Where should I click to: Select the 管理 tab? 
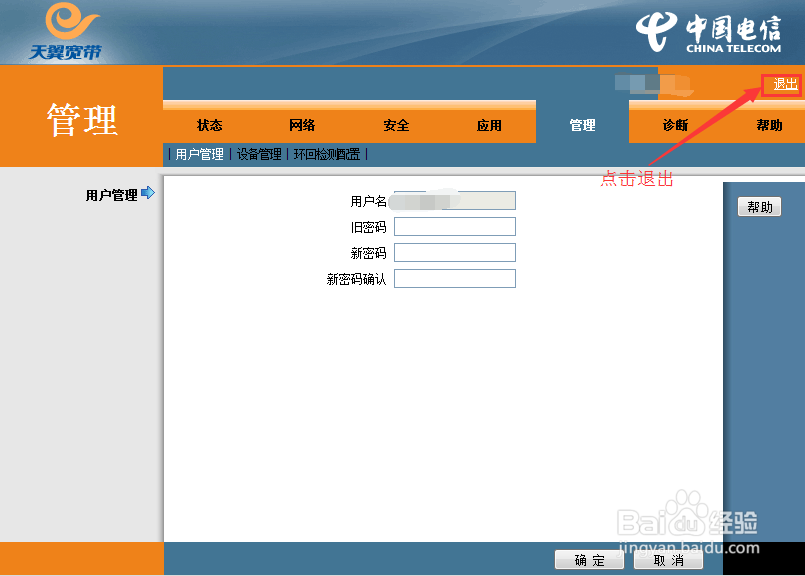pos(582,125)
